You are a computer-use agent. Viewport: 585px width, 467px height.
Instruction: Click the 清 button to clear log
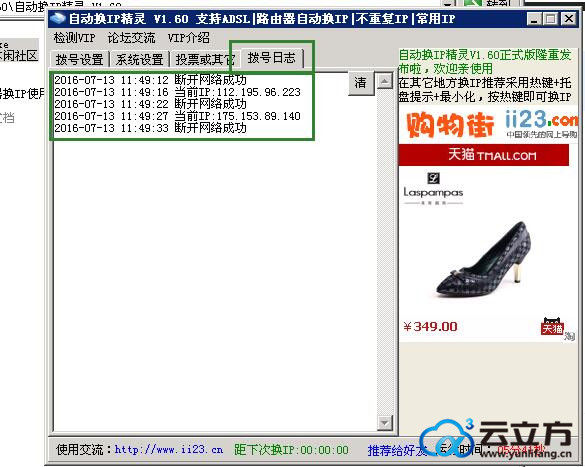click(x=360, y=82)
